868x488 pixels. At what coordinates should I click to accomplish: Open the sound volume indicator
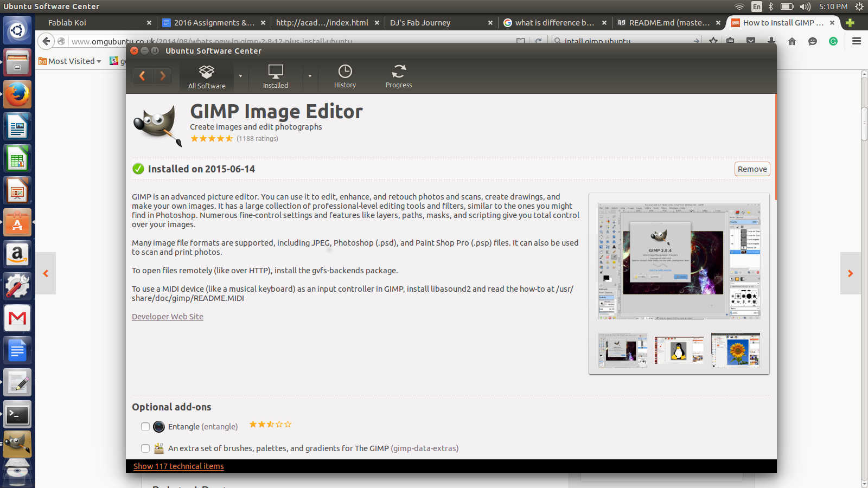805,7
